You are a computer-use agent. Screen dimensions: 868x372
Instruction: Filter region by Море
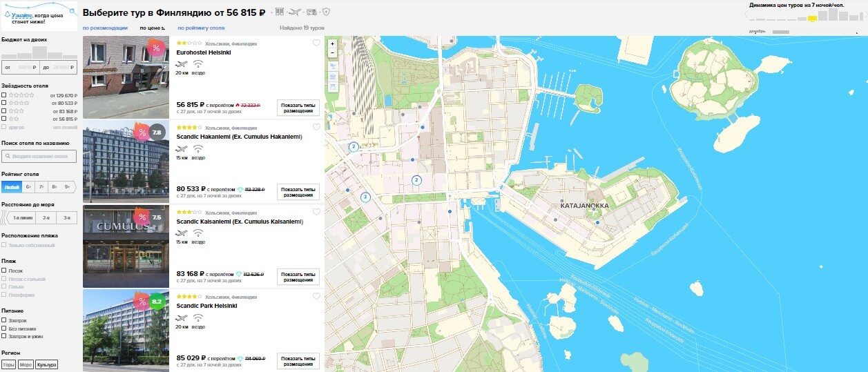tap(26, 364)
